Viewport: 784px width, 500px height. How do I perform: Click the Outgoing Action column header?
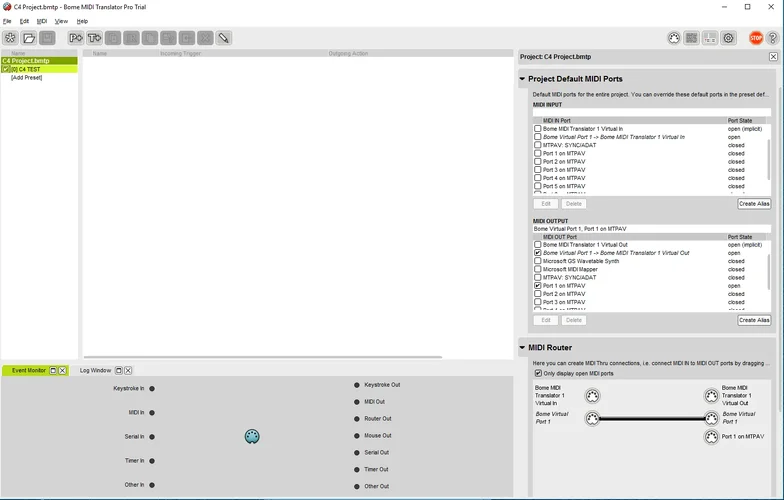(x=348, y=53)
